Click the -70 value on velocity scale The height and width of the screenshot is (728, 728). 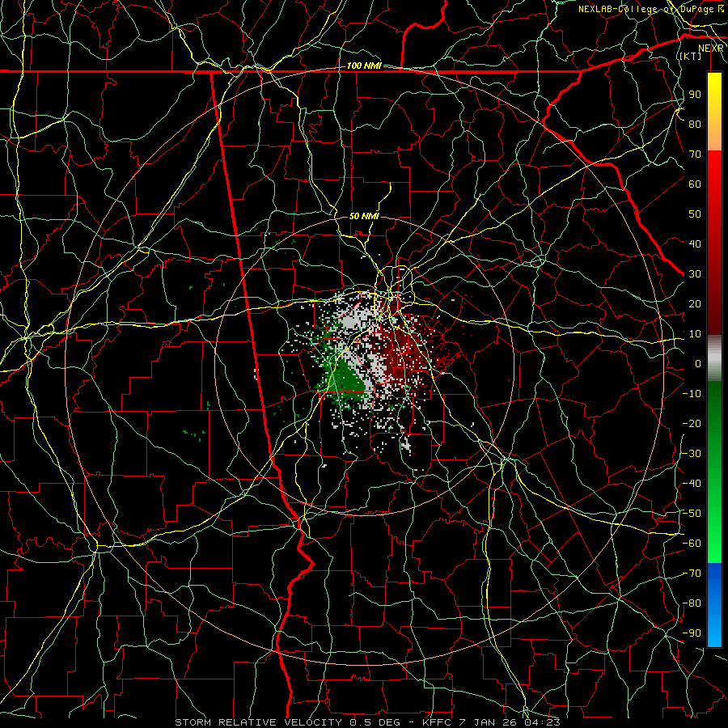pos(692,574)
